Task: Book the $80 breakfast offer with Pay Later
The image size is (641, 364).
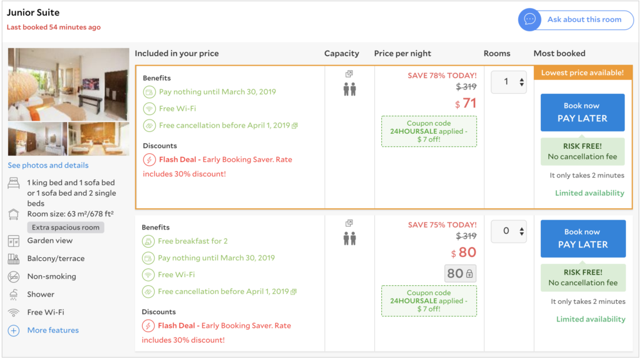Action: (582, 238)
